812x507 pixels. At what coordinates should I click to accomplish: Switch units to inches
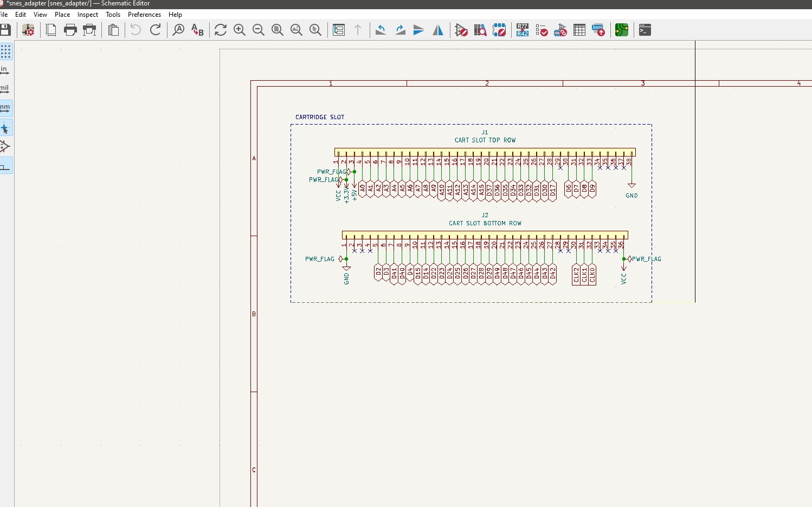4,70
